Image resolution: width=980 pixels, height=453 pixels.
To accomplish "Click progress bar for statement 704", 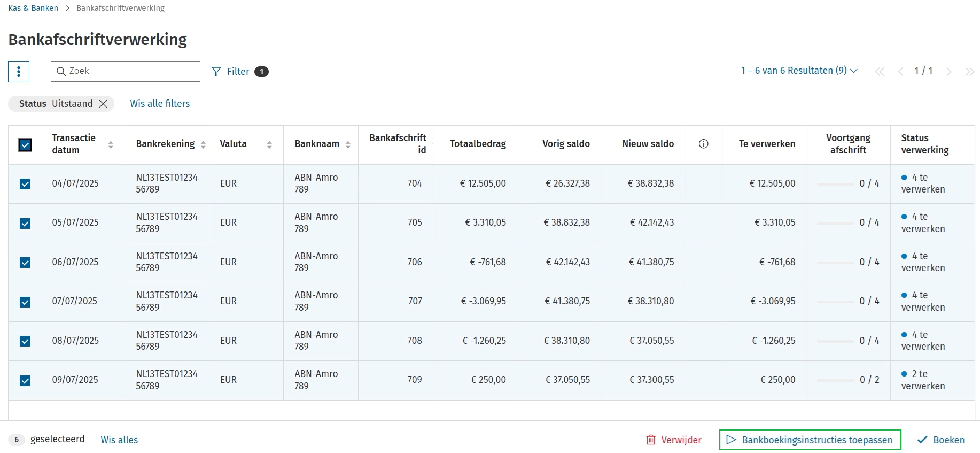I will click(835, 184).
